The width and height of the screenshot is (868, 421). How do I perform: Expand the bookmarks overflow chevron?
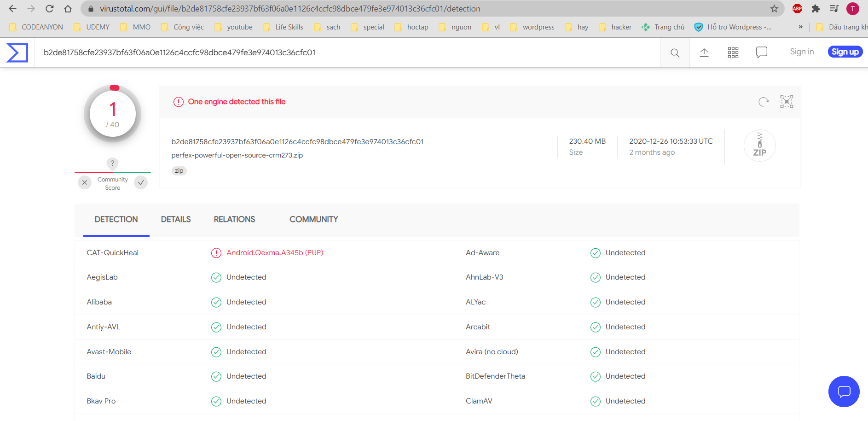click(x=800, y=27)
